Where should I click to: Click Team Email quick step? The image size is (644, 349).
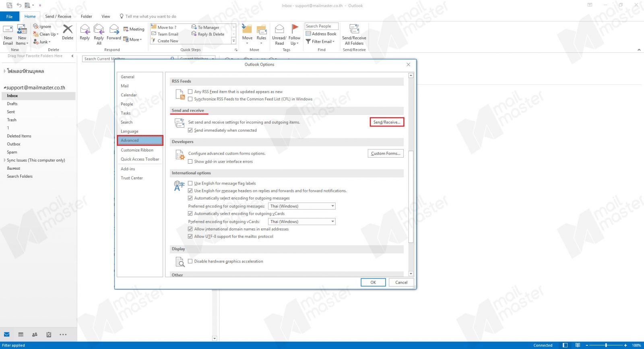click(165, 34)
